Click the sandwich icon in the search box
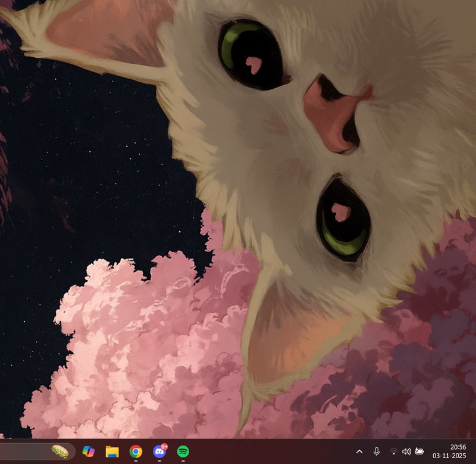The width and height of the screenshot is (476, 464). 60,451
